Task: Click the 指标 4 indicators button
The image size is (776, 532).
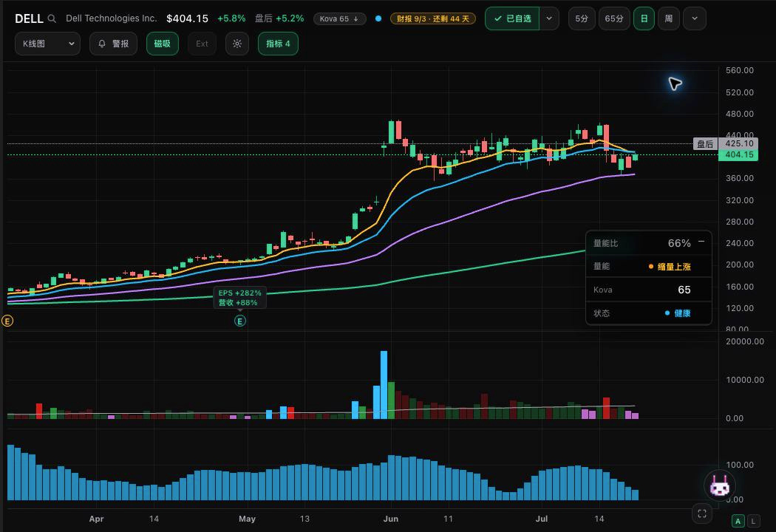Action: (278, 44)
